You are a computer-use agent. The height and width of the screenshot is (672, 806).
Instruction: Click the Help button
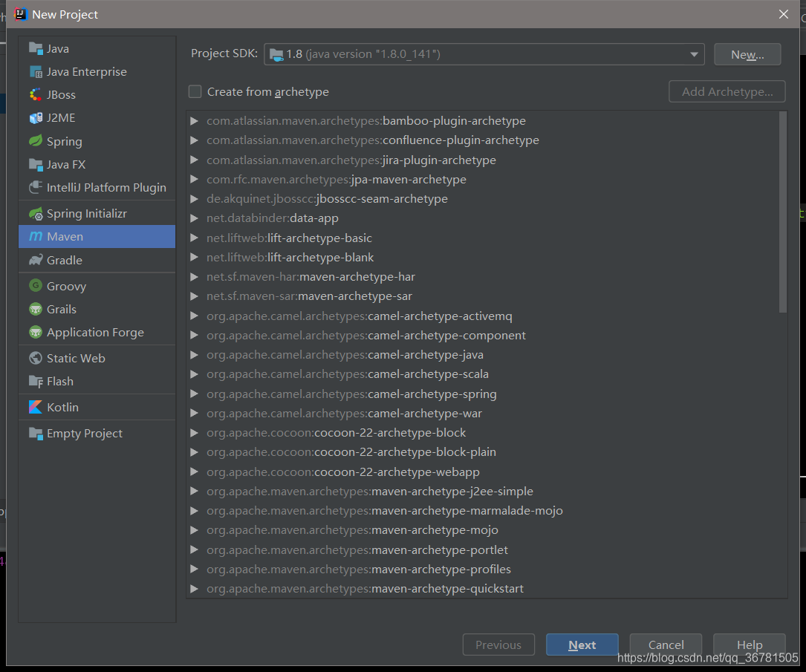[749, 645]
